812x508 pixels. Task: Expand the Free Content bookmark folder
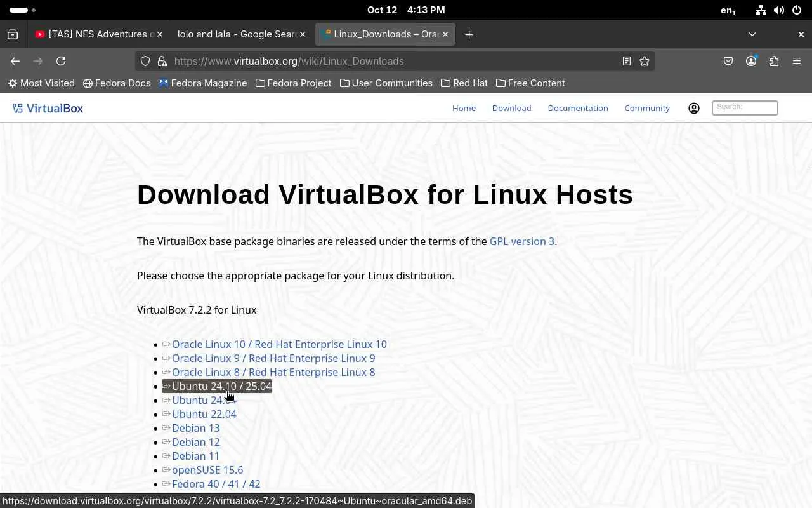point(530,83)
